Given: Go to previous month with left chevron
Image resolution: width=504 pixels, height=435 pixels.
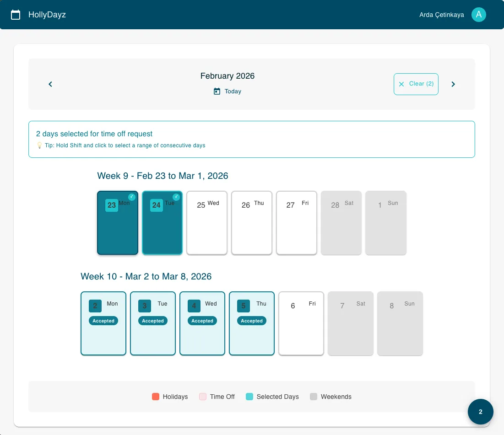Looking at the screenshot, I should (x=50, y=84).
